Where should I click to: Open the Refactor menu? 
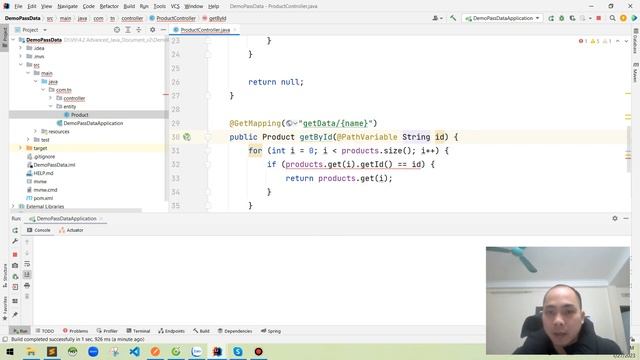(x=109, y=6)
